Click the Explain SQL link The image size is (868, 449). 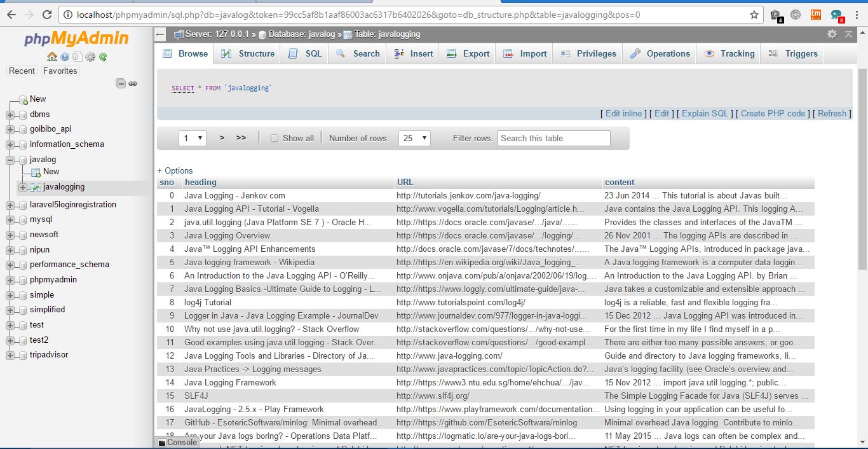pyautogui.click(x=705, y=113)
